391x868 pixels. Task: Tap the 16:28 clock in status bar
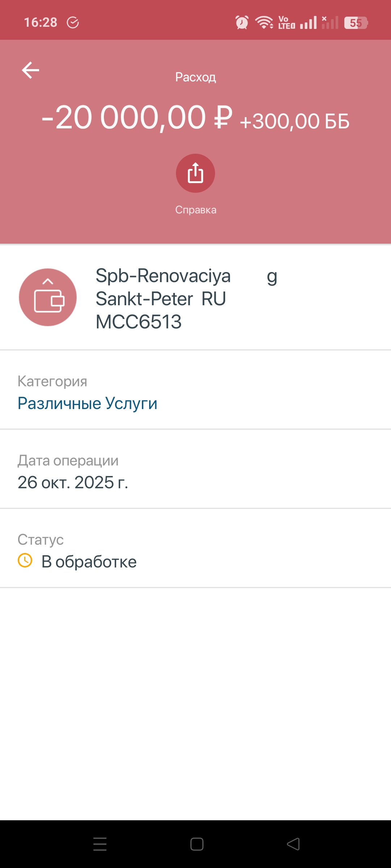point(41,22)
